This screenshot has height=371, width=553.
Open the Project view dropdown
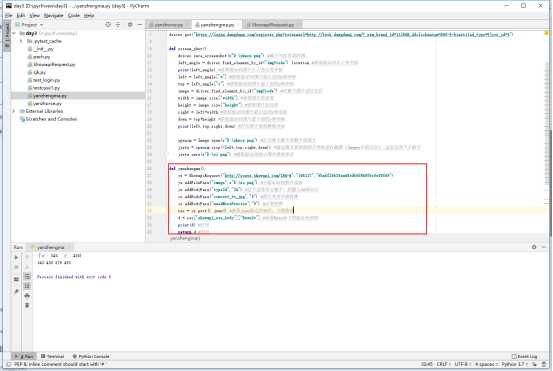coord(30,25)
